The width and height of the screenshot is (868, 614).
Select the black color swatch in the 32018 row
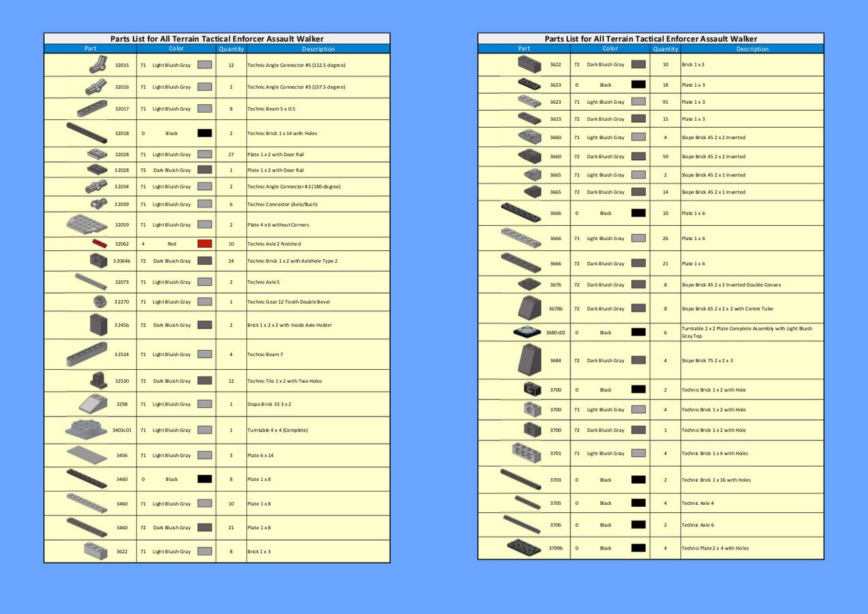click(x=204, y=133)
